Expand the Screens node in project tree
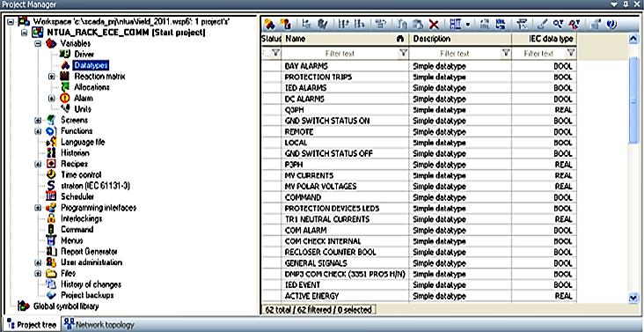644x332 pixels. point(38,120)
